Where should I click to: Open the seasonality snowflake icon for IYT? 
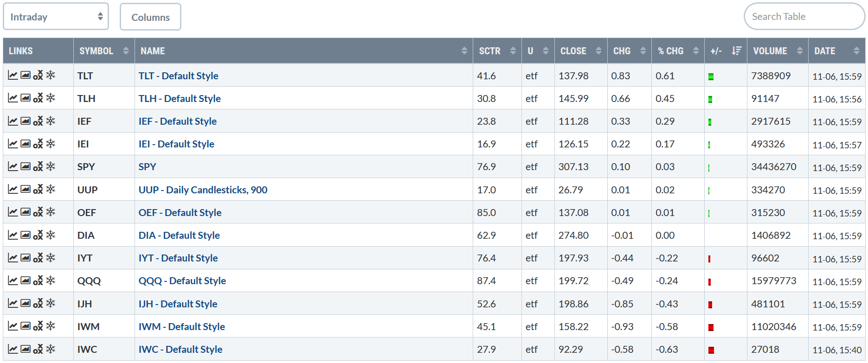click(x=51, y=257)
